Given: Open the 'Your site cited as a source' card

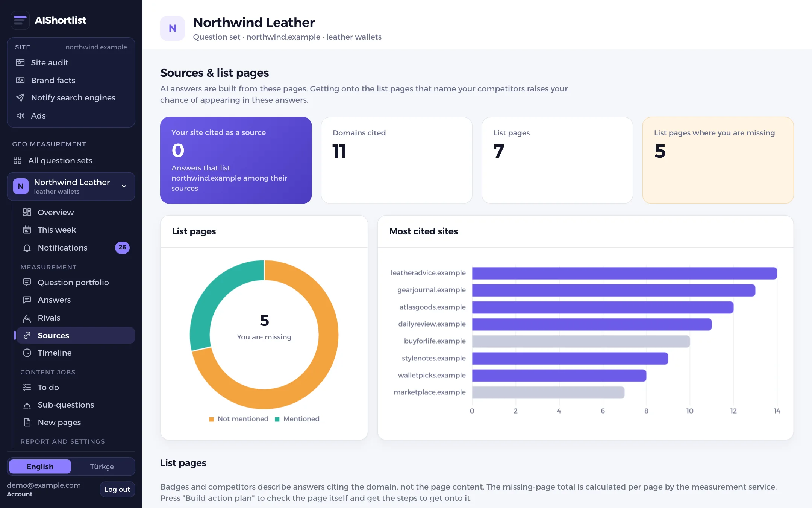Looking at the screenshot, I should pyautogui.click(x=236, y=160).
